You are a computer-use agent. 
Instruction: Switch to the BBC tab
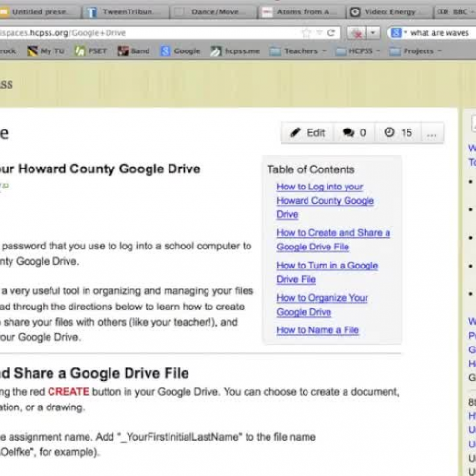point(455,12)
